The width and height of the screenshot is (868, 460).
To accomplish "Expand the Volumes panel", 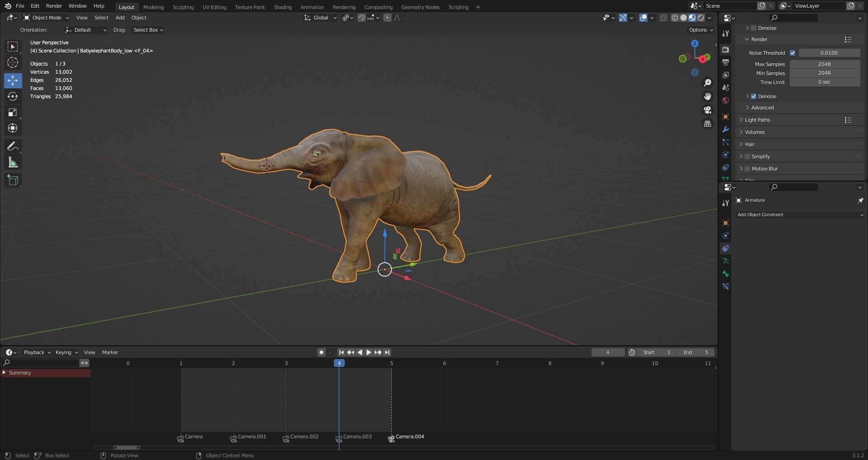I will (755, 132).
